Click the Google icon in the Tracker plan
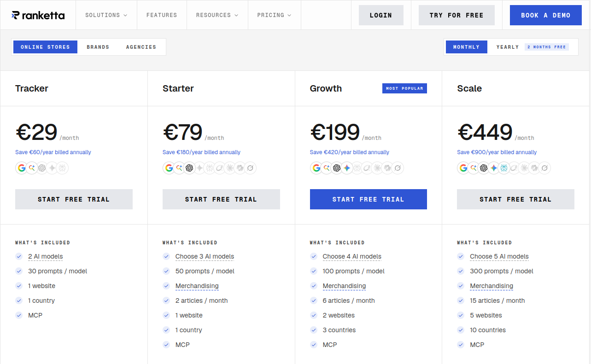The height and width of the screenshot is (364, 591). (x=22, y=168)
